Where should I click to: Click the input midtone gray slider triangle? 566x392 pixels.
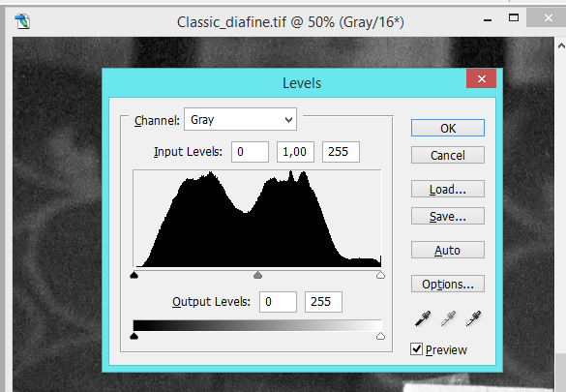coord(257,276)
